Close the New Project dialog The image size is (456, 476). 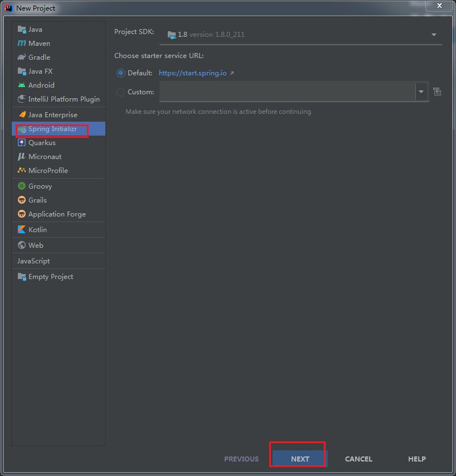pos(439,6)
